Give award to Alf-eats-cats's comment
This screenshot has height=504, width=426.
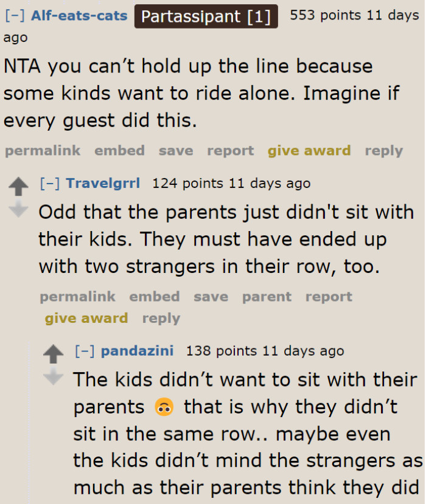(309, 150)
